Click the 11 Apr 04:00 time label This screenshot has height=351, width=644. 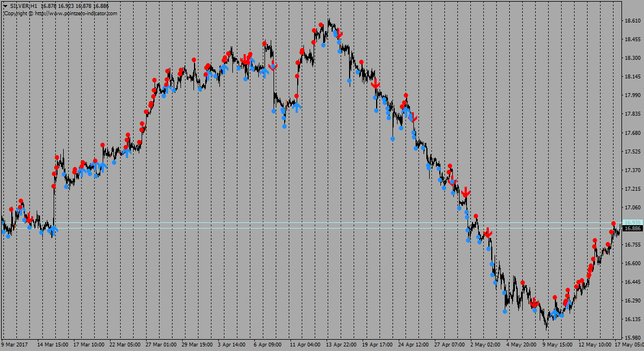(x=305, y=345)
